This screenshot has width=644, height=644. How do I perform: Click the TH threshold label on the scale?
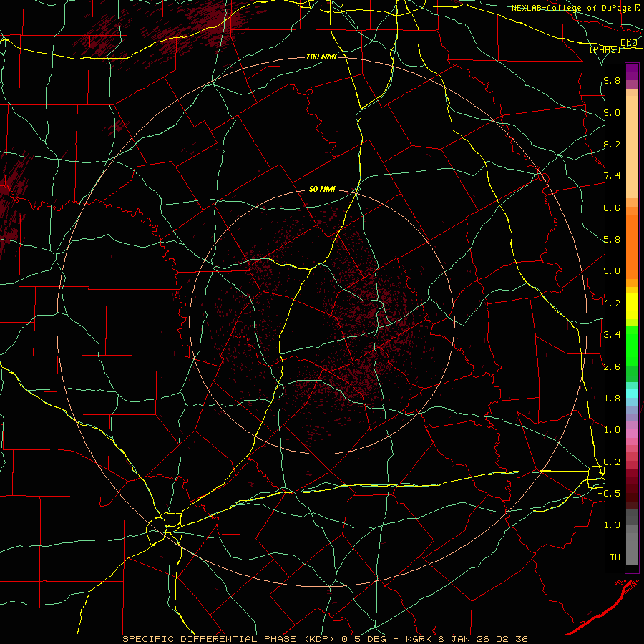615,557
